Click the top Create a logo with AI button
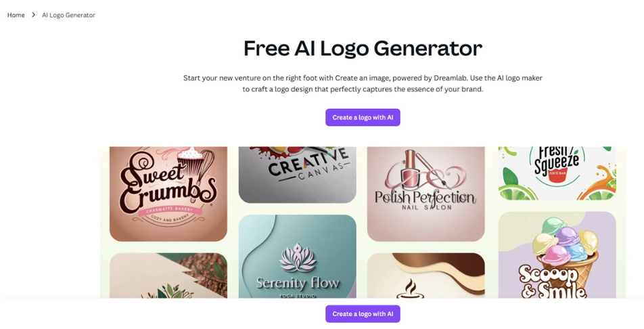 [363, 117]
